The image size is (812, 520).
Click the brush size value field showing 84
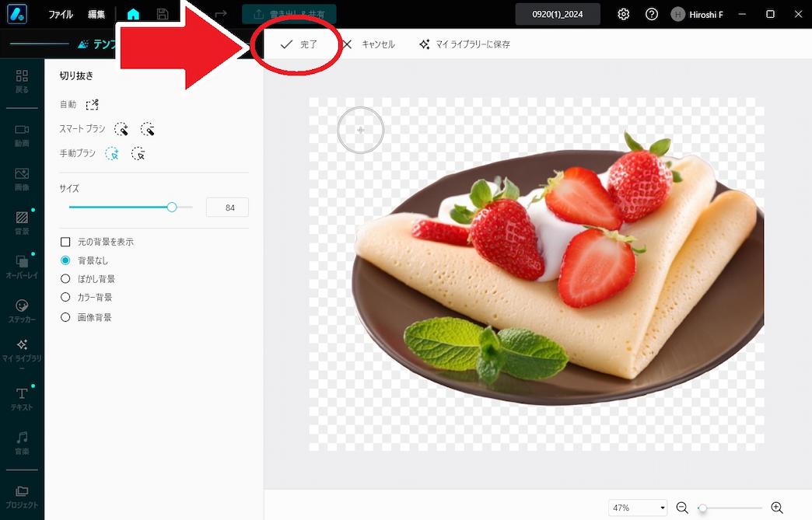[x=227, y=208]
